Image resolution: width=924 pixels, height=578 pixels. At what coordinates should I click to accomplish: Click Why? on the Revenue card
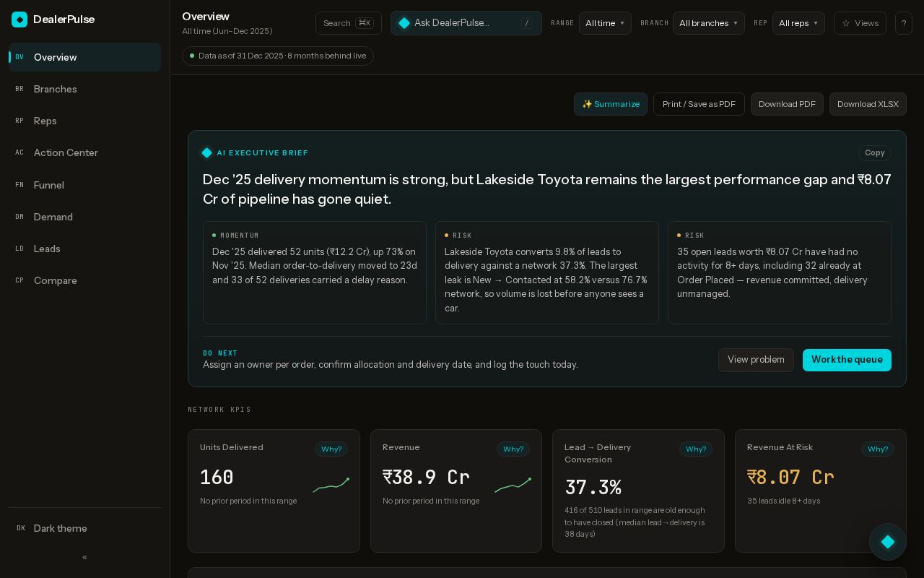click(x=513, y=449)
